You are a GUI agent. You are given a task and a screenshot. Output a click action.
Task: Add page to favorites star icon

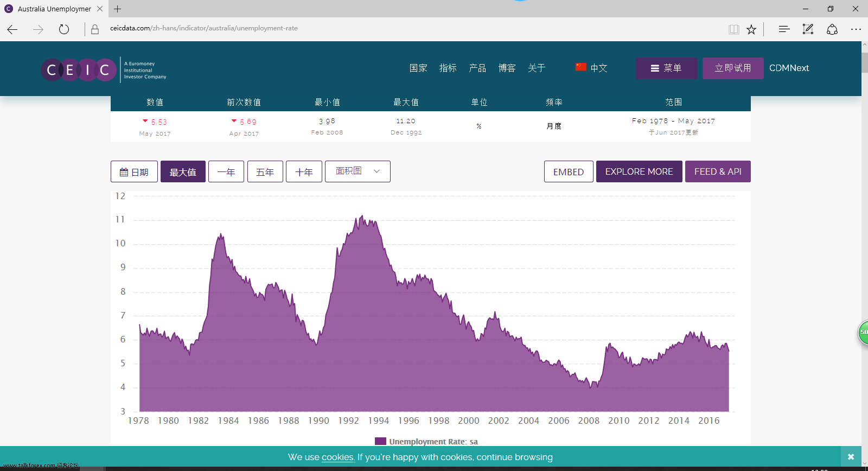coord(751,29)
